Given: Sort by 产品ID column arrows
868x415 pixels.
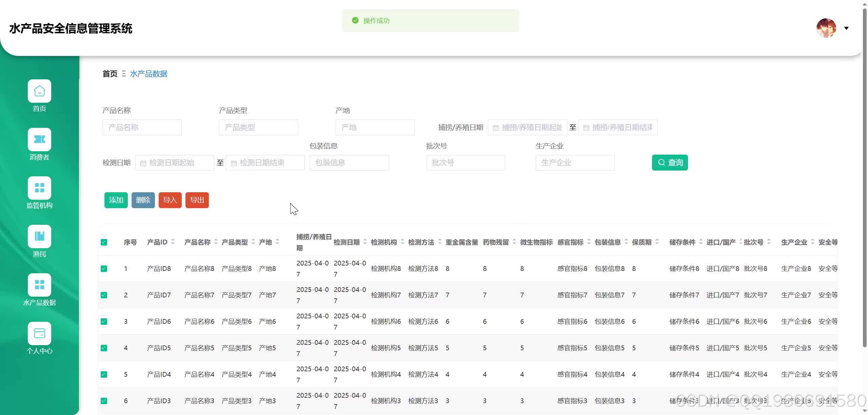Looking at the screenshot, I should 173,242.
